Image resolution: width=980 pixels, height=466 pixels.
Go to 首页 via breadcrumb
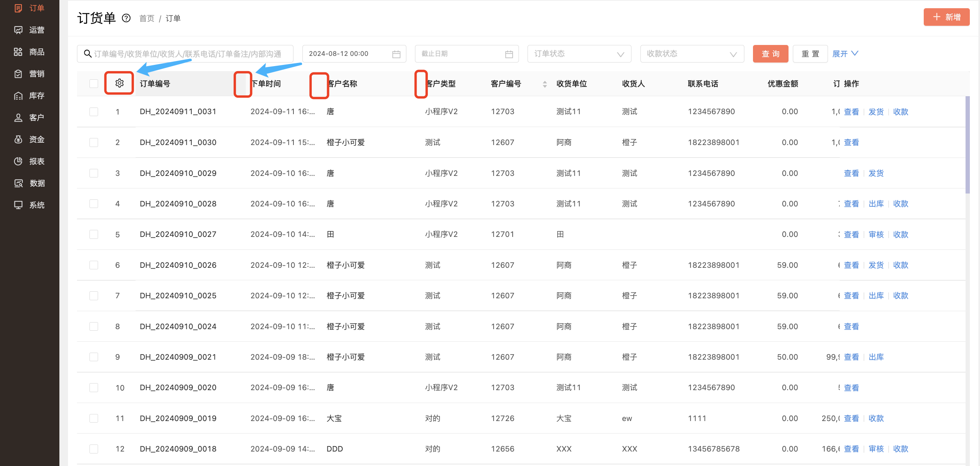click(147, 18)
